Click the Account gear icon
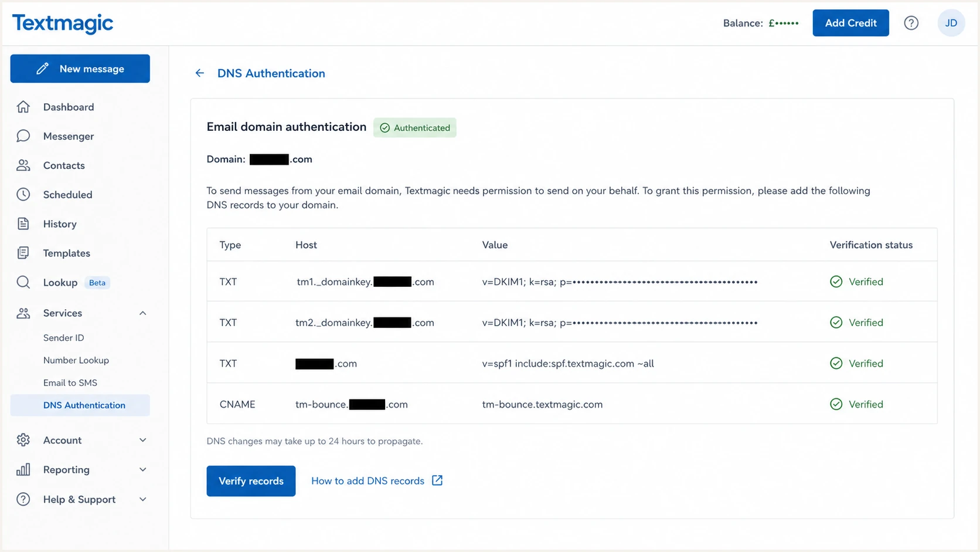Viewport: 980px width, 552px height. [23, 440]
